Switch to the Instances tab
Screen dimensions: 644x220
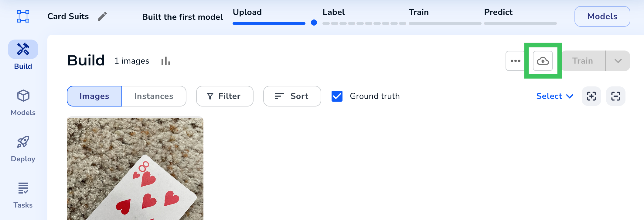pos(154,96)
